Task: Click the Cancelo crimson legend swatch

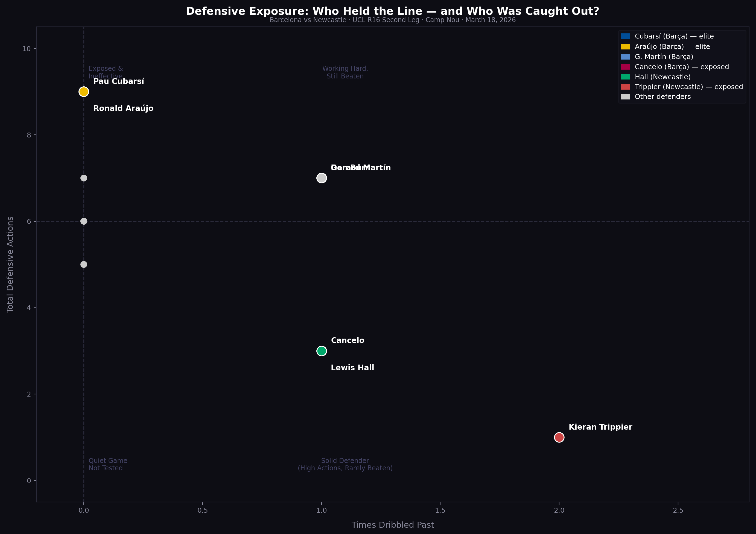Action: [x=625, y=67]
